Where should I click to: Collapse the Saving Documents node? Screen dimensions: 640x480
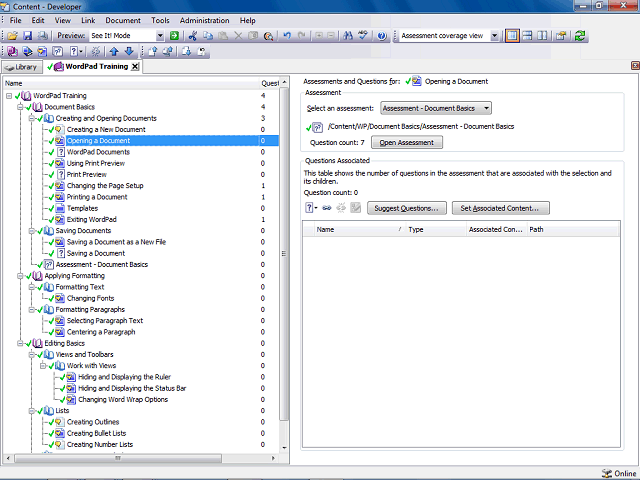tap(31, 231)
